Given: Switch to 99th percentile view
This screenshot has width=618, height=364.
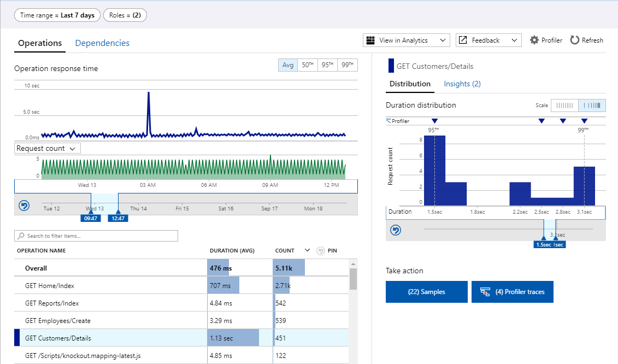Looking at the screenshot, I should click(347, 65).
